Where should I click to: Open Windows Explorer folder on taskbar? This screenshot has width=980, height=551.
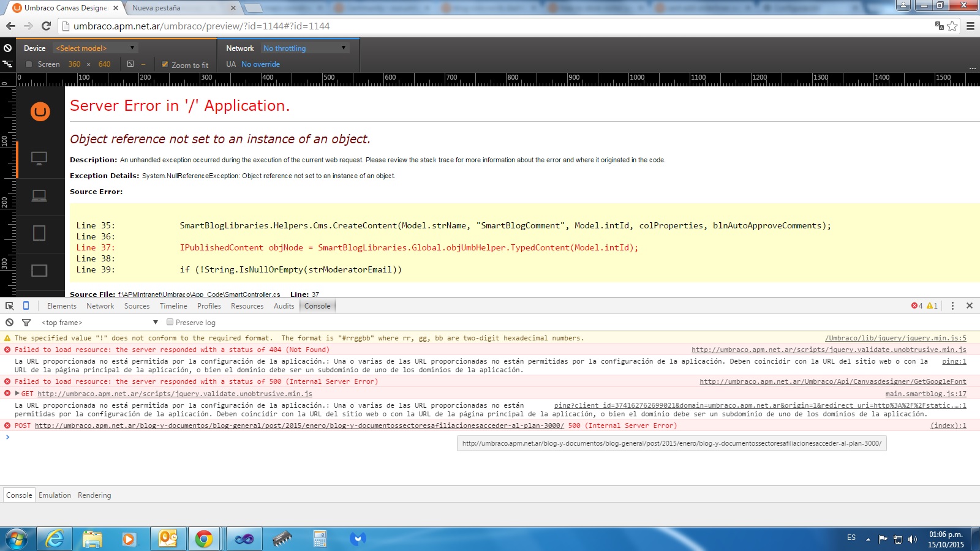tap(92, 539)
